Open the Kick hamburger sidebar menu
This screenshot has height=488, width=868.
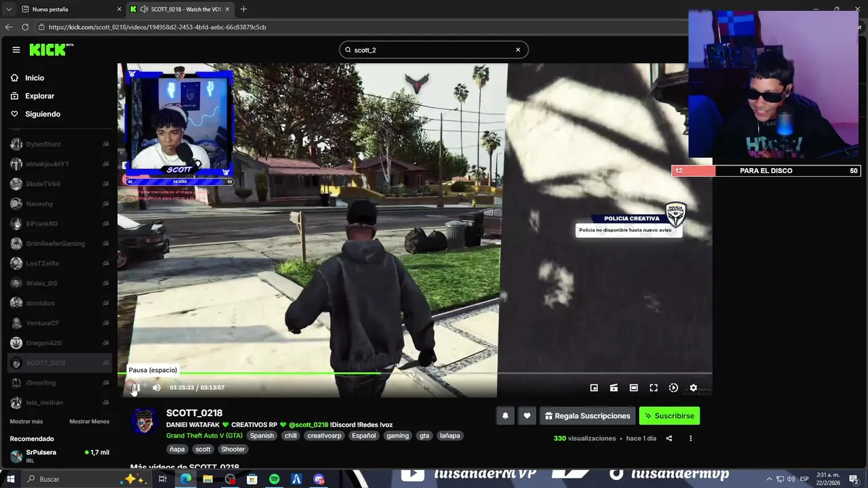[x=16, y=49]
